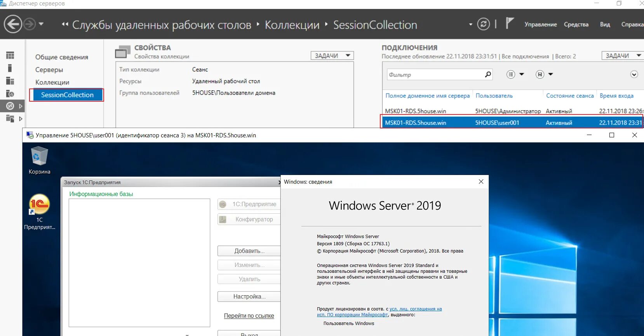This screenshot has width=644, height=336.
Task: Open ЗАДАЧИ dropdown in Подключения panel
Action: [x=623, y=55]
